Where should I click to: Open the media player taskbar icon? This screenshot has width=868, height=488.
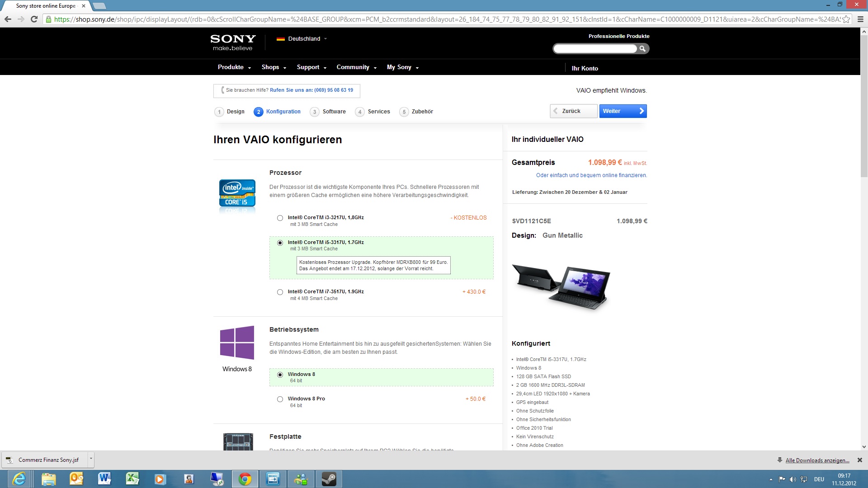tap(160, 479)
